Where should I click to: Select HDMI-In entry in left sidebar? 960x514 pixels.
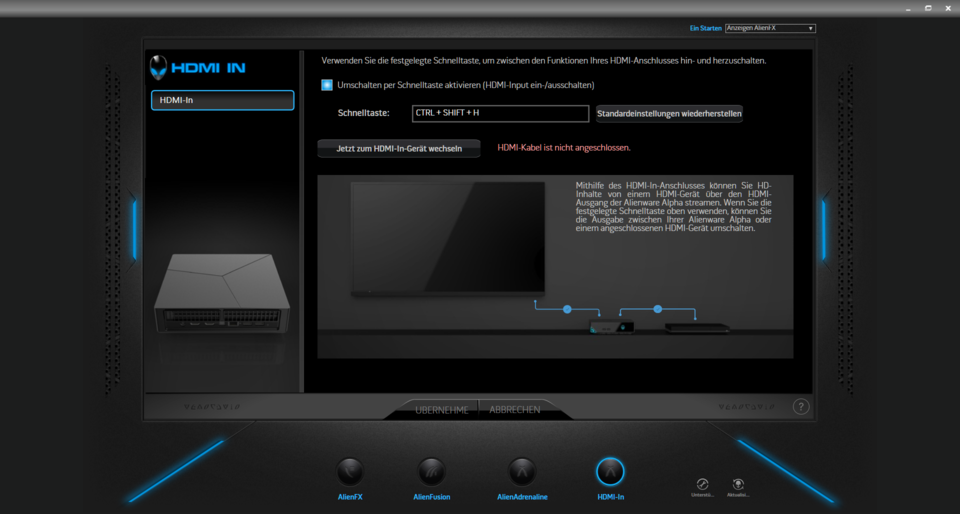[x=223, y=100]
